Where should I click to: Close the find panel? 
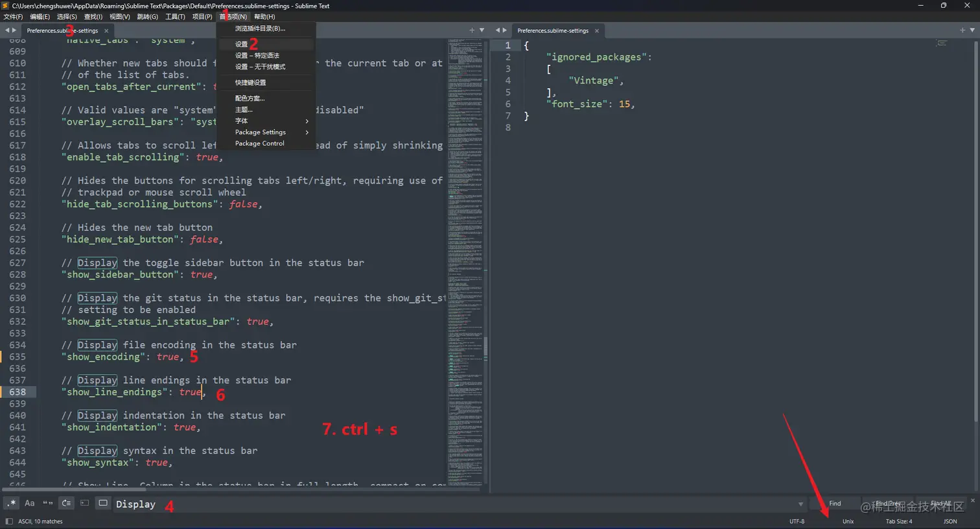tap(972, 500)
